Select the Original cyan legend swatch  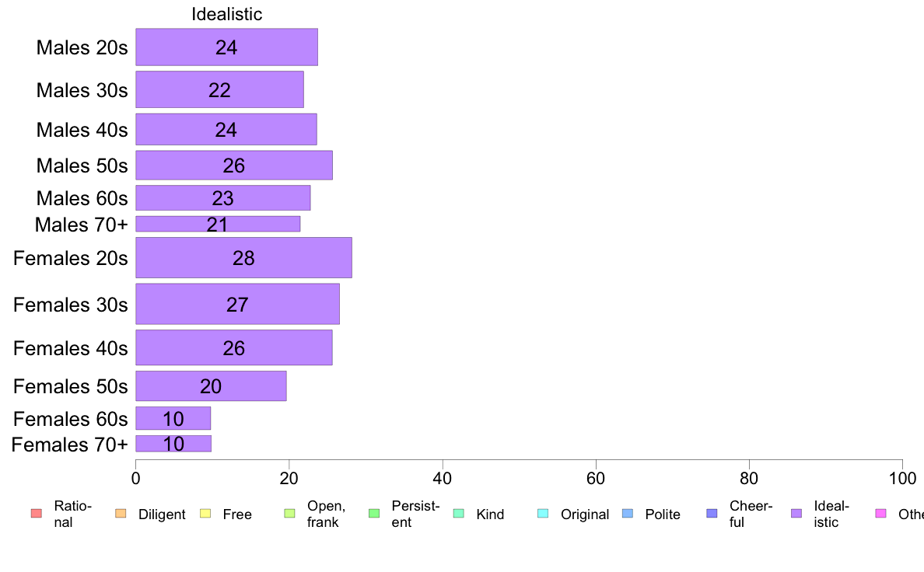point(544,514)
